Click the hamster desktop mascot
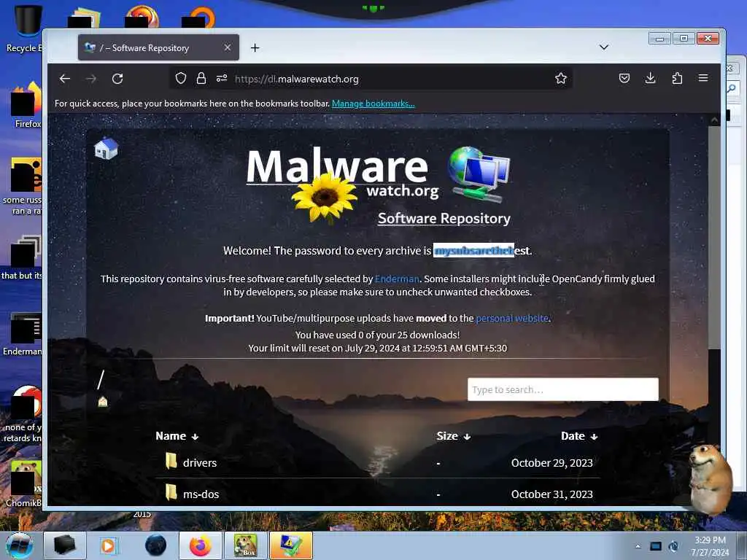Image resolution: width=747 pixels, height=560 pixels. click(x=710, y=478)
